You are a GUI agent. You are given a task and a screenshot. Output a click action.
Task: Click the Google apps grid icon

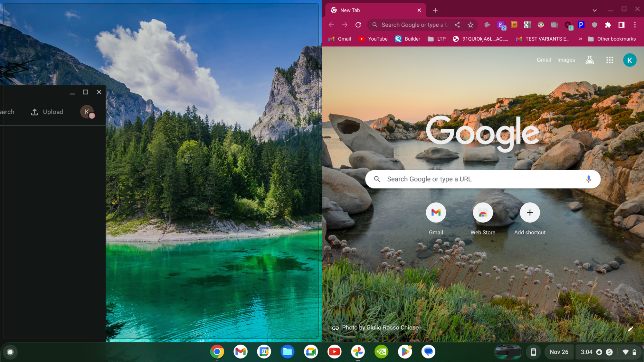pyautogui.click(x=609, y=60)
